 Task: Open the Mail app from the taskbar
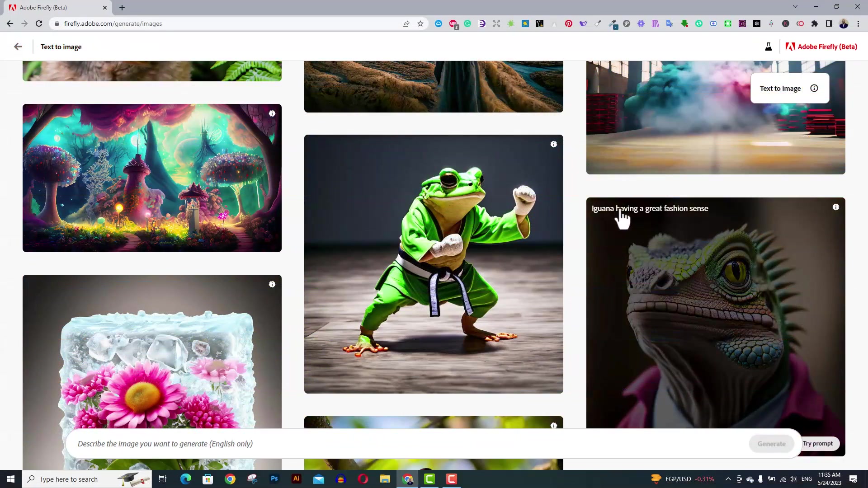click(319, 479)
